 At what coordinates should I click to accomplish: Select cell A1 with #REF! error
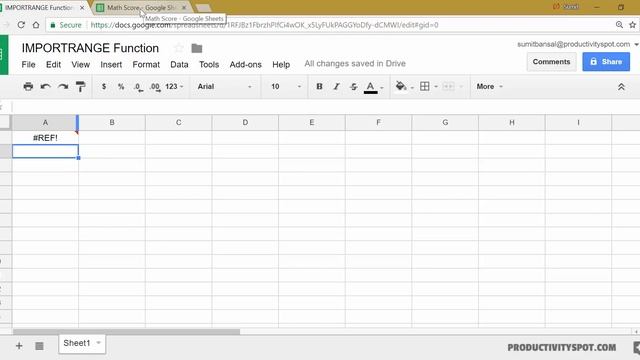(x=45, y=138)
